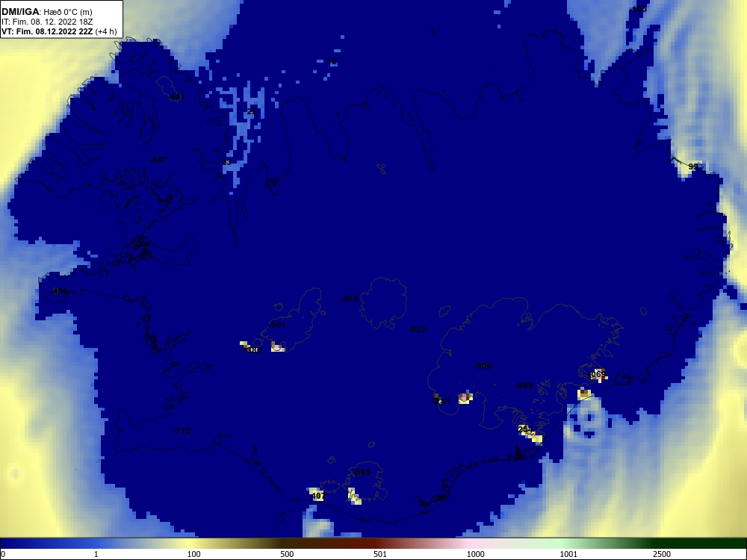Click the map value -496
This screenshot has width=747, height=560.
[60, 291]
